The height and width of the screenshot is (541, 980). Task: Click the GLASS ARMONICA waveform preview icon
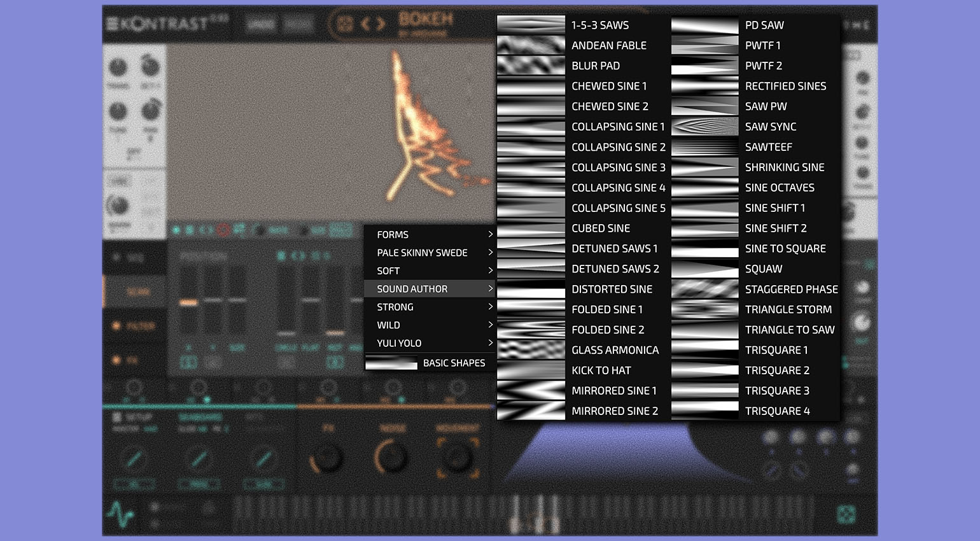(x=531, y=350)
